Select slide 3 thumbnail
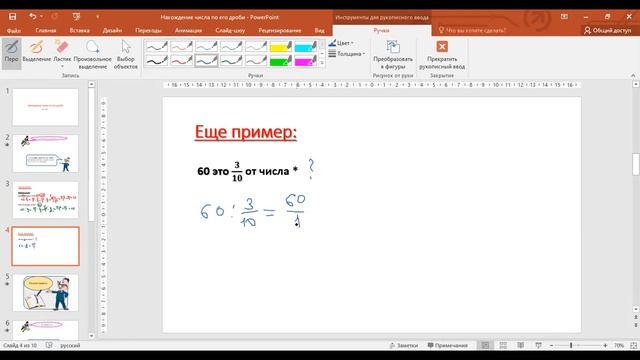The height and width of the screenshot is (360, 640). click(45, 200)
